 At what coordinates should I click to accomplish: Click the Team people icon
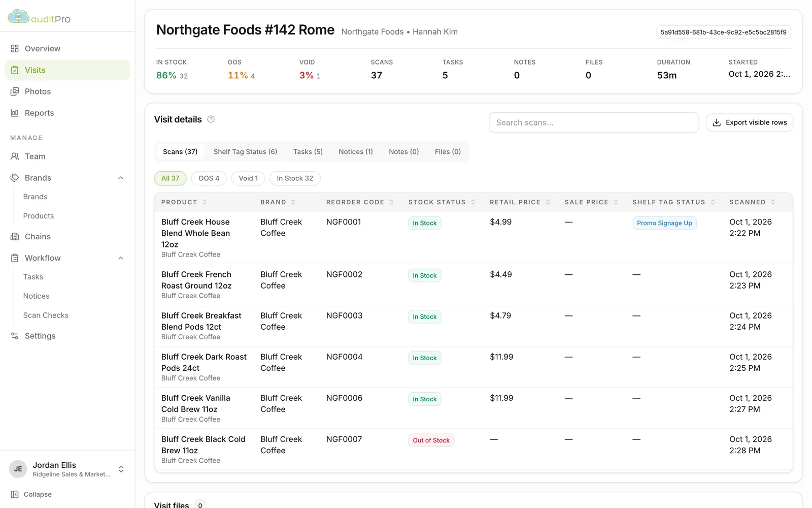pyautogui.click(x=15, y=156)
